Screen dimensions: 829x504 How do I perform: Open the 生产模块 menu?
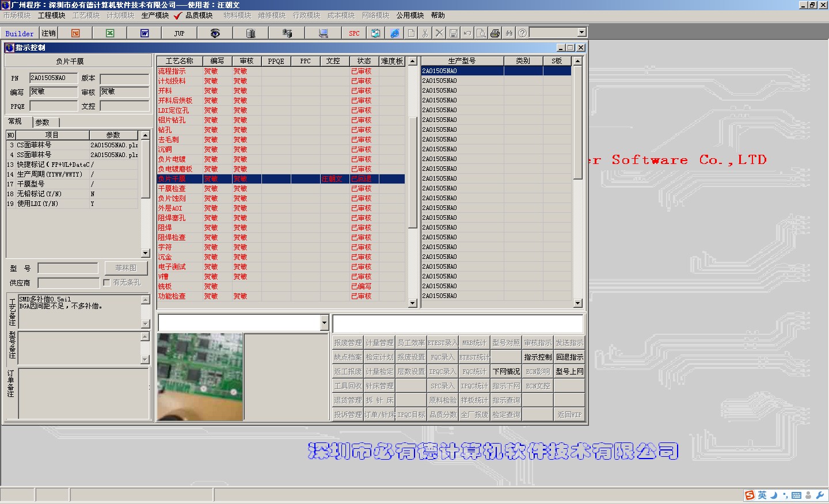tap(155, 16)
